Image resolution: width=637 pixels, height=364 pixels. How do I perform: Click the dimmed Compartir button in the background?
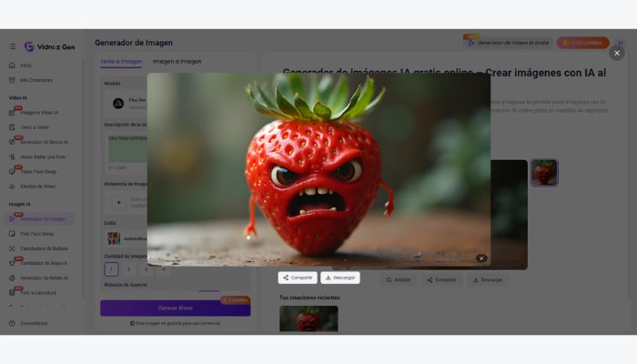441,280
